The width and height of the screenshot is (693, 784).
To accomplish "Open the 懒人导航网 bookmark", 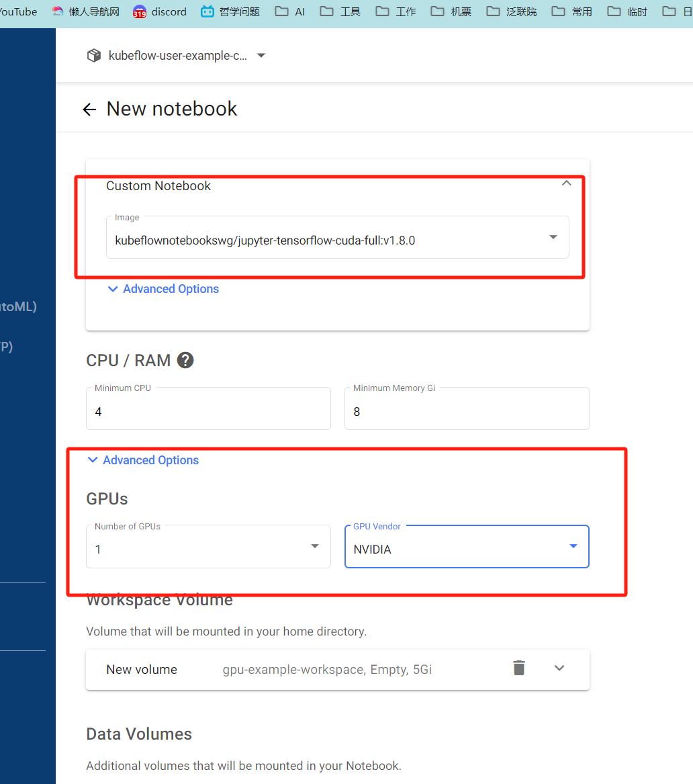I will click(x=85, y=11).
